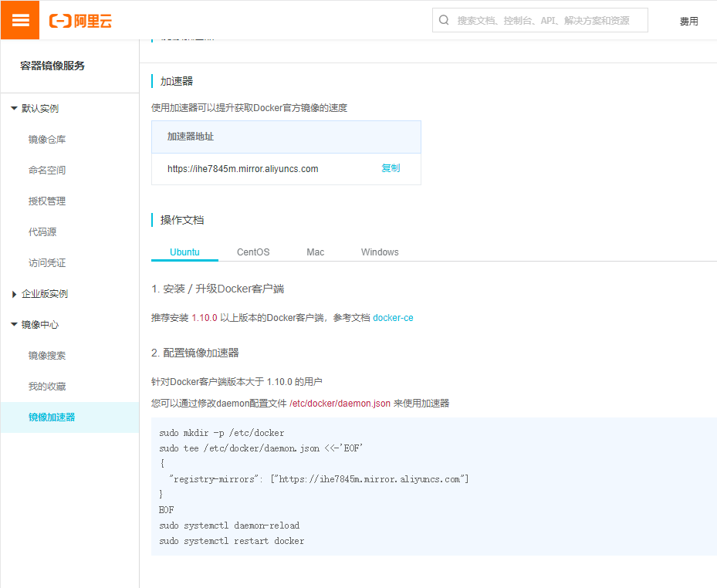The height and width of the screenshot is (588, 717).
Task: Open the orange hamburger menu
Action: [x=20, y=20]
